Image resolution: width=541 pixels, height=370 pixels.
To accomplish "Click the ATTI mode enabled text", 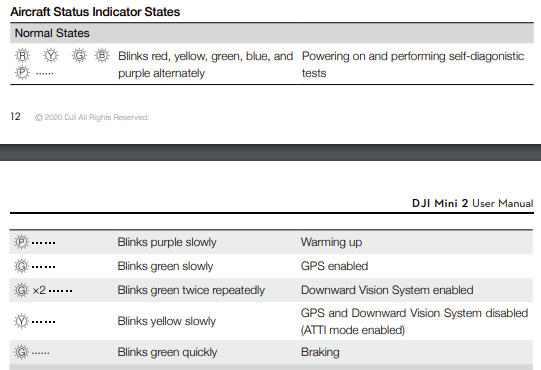I will coord(353,330).
